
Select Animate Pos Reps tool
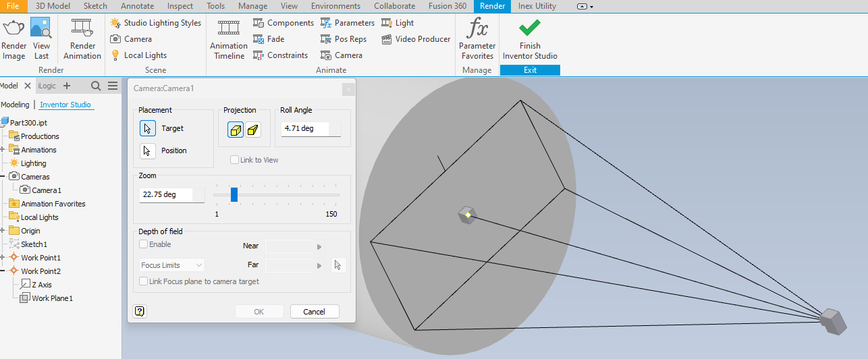(x=344, y=39)
